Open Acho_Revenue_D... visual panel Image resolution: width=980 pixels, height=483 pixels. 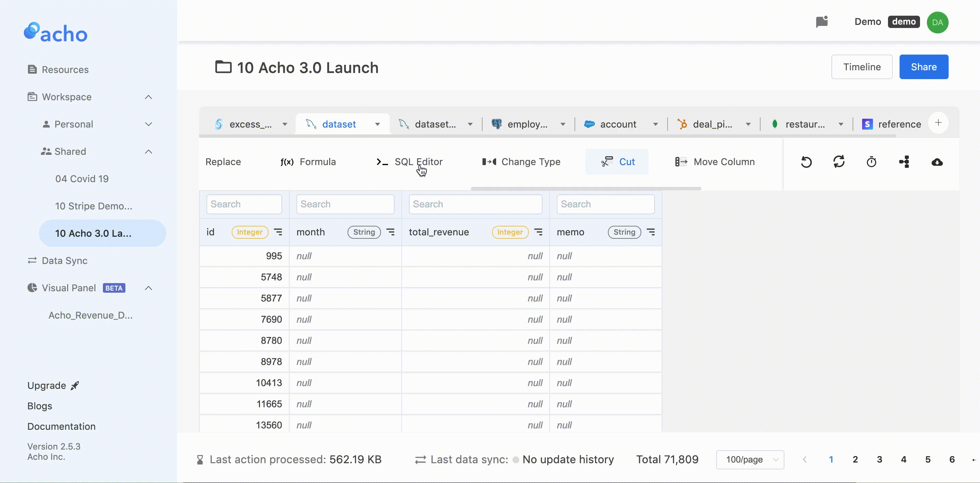91,316
